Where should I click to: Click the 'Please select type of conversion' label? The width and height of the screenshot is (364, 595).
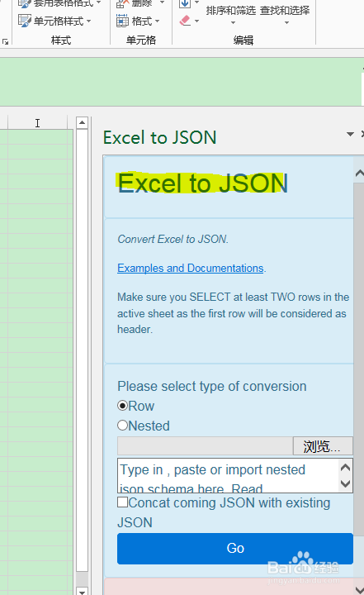[x=212, y=386]
